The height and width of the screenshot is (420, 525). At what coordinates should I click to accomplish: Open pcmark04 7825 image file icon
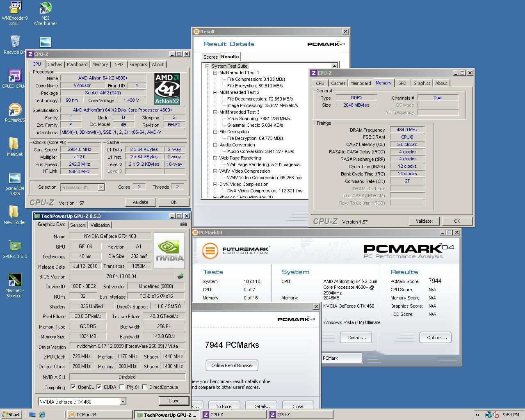coord(15,184)
